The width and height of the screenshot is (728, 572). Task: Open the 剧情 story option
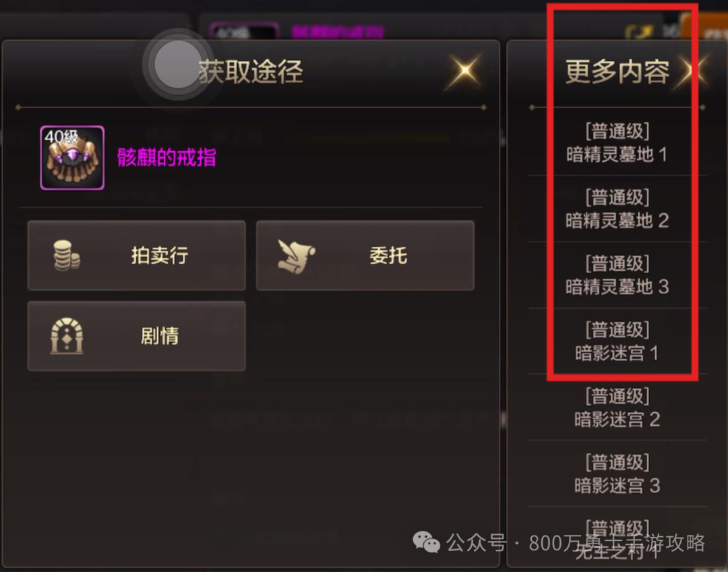tap(136, 336)
